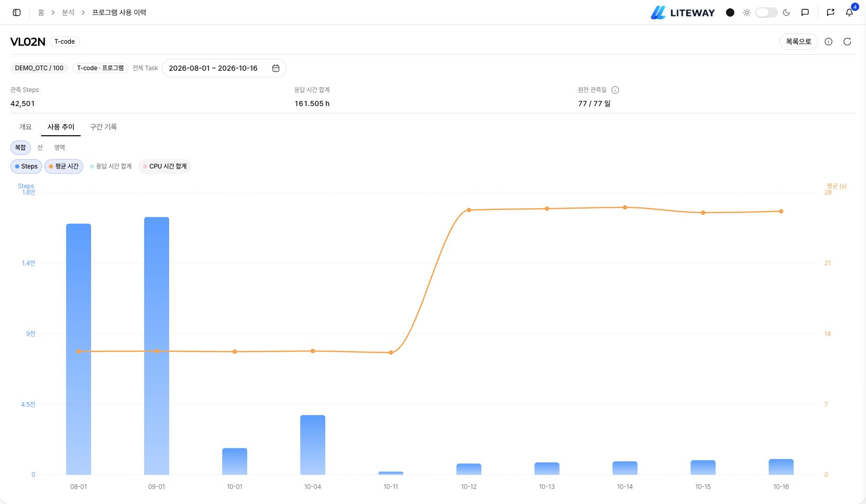Open the notifications bell
Viewport: 866px width, 504px height.
849,12
